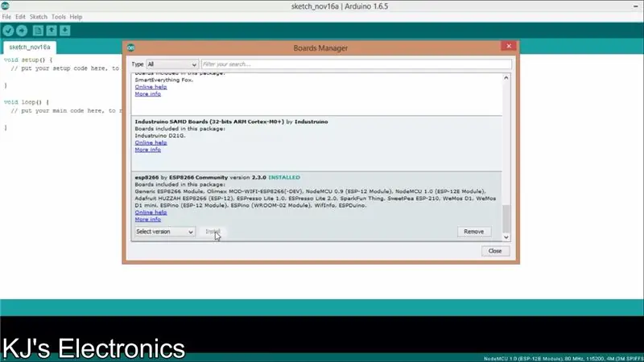Image resolution: width=644 pixels, height=362 pixels.
Task: Open Online help link for esp8266 package
Action: (151, 212)
